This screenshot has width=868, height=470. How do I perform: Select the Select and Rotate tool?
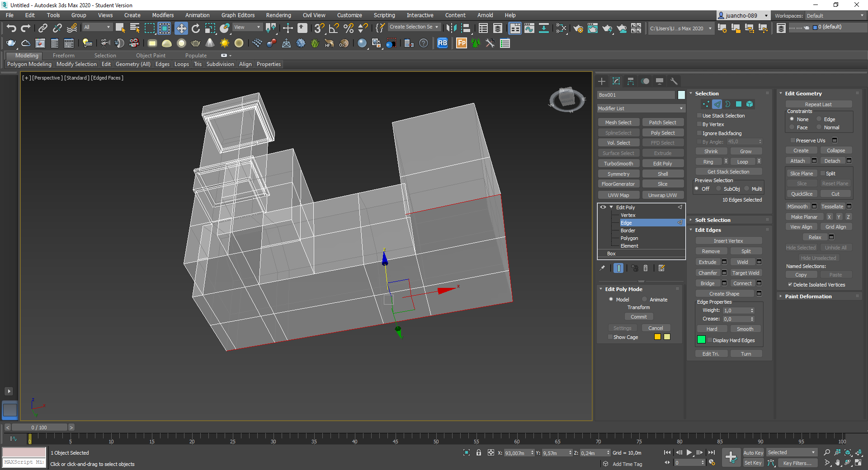click(195, 28)
